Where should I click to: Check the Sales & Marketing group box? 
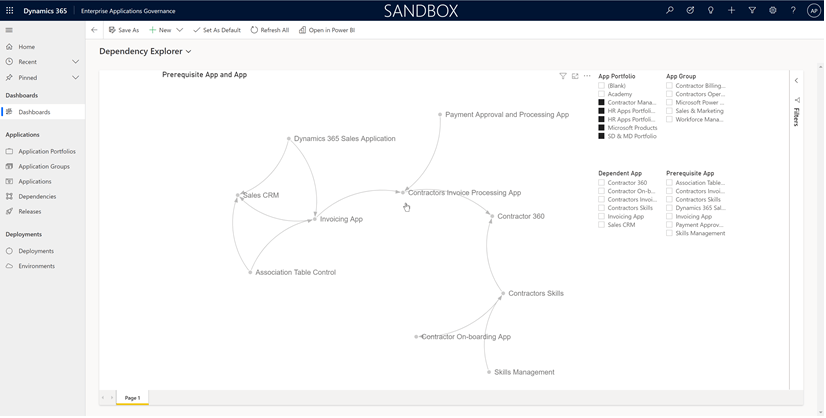tap(670, 111)
